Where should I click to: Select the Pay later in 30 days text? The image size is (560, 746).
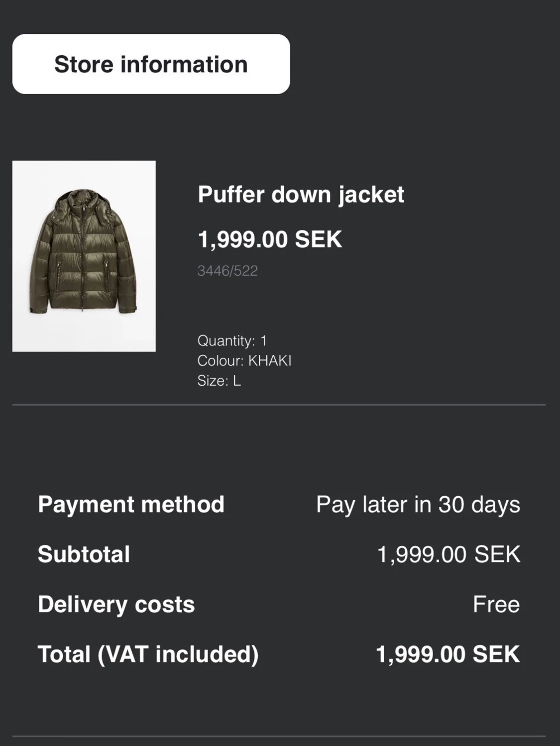coord(418,505)
